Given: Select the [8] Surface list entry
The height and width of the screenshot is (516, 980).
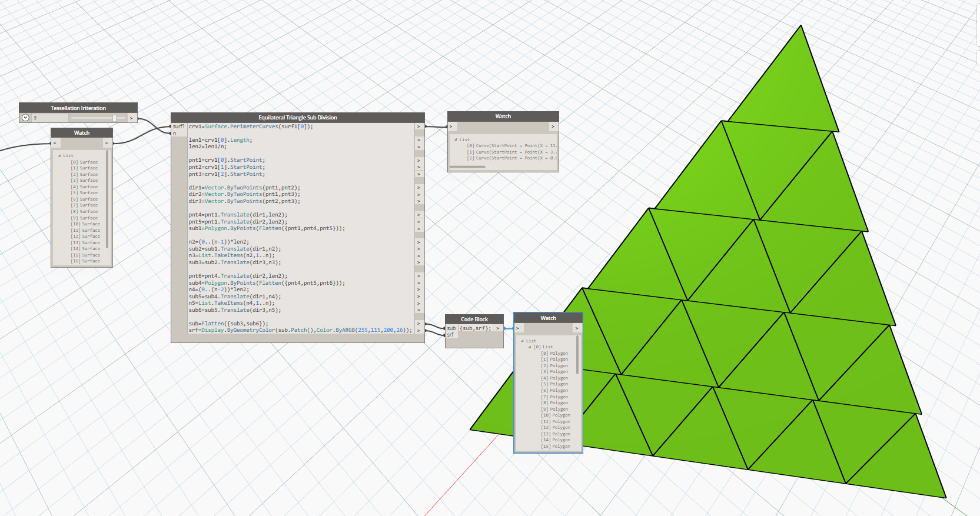Looking at the screenshot, I should (84, 211).
